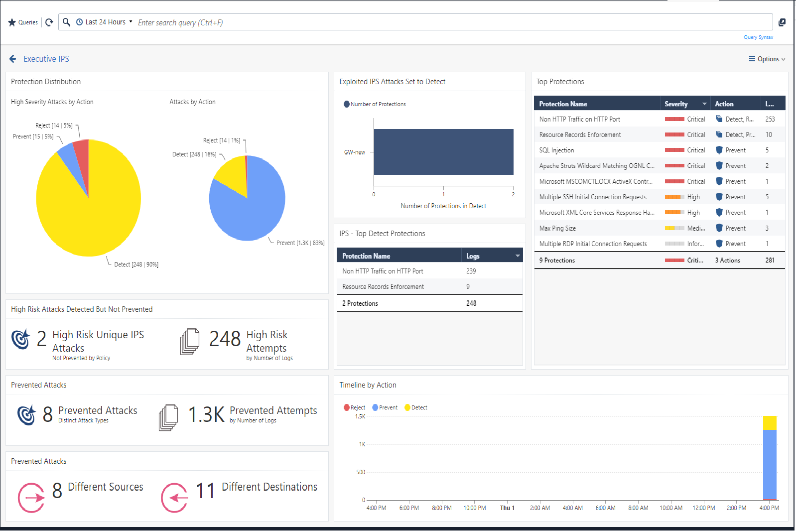Screen dimensions: 796x532
Task: Click the Severity column sort arrow
Action: tap(704, 104)
